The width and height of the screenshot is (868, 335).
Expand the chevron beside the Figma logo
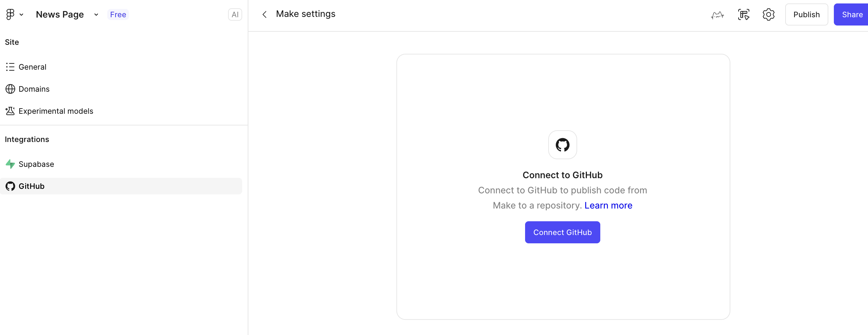pyautogui.click(x=21, y=14)
